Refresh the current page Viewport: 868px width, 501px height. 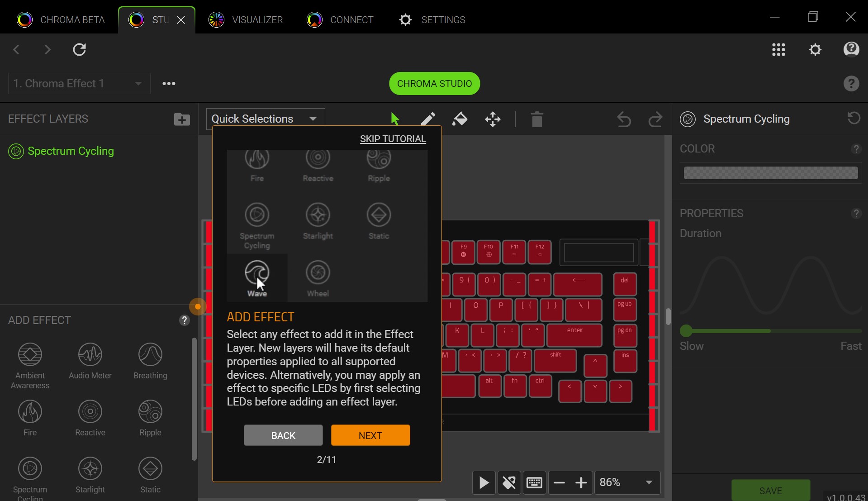click(x=80, y=49)
